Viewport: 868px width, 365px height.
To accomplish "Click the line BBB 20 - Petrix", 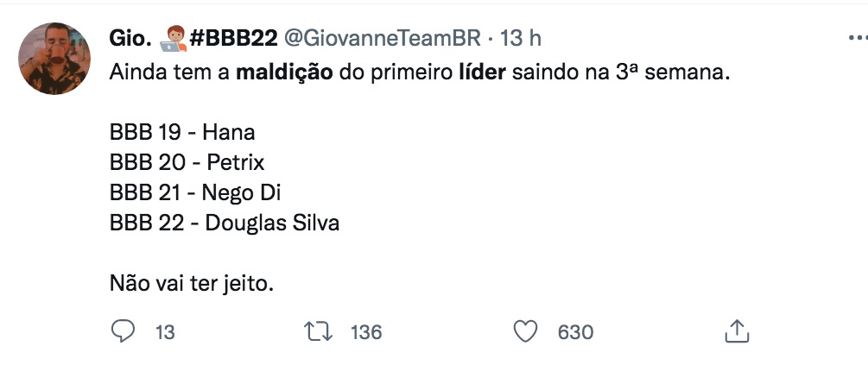I will 187,163.
